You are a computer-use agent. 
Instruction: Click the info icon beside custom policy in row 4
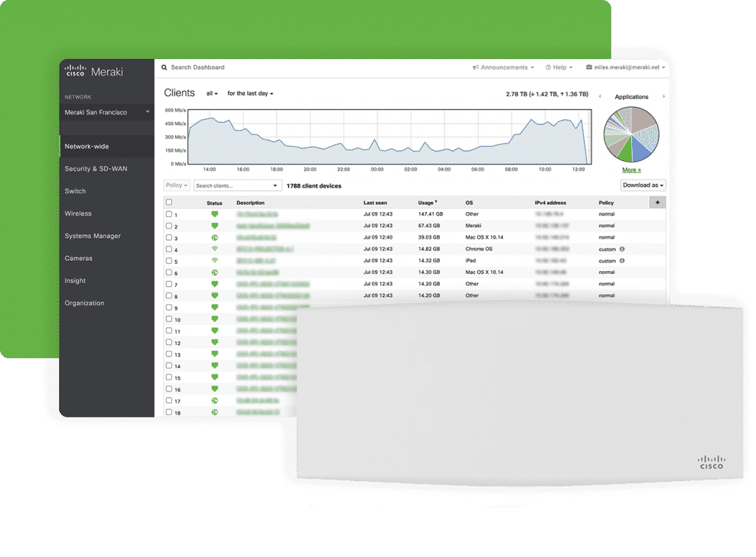[x=622, y=250]
